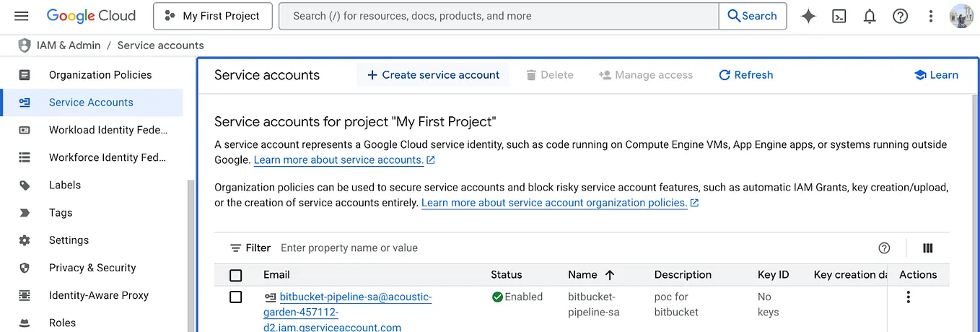Image resolution: width=980 pixels, height=332 pixels.
Task: Refresh the service accounts list
Action: (745, 75)
